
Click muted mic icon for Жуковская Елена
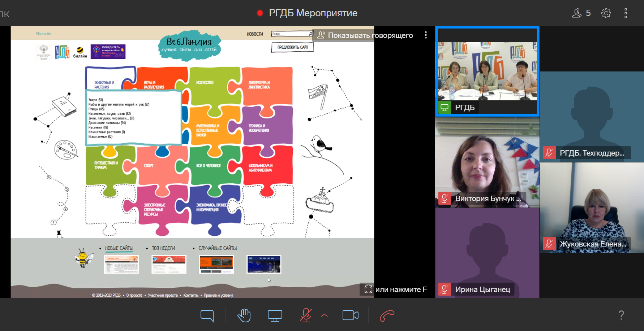pyautogui.click(x=549, y=244)
